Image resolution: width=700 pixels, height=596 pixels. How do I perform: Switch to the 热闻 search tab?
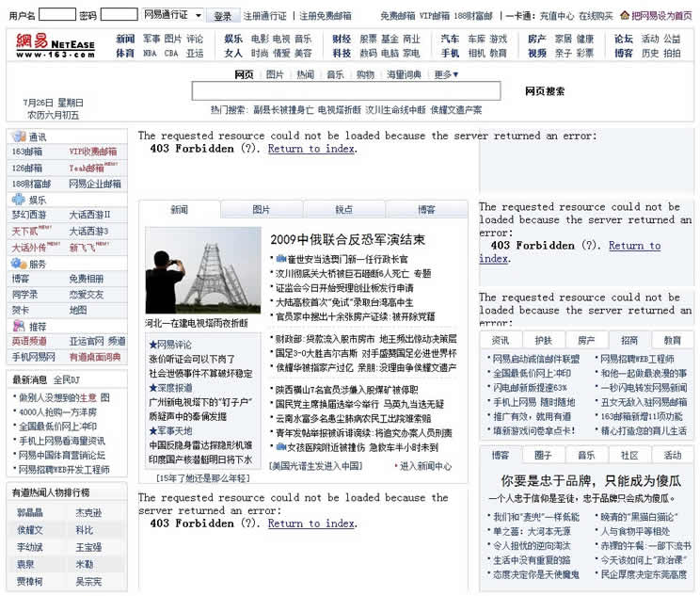coord(306,74)
